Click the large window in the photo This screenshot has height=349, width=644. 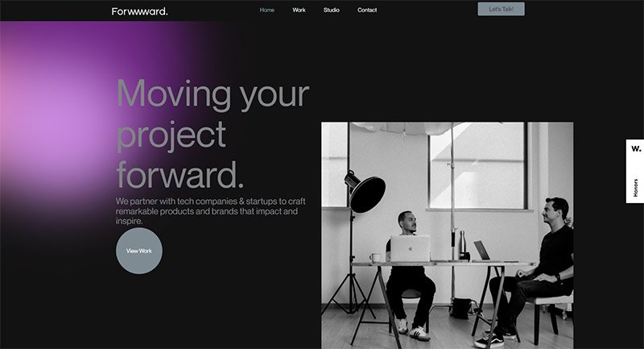click(477, 165)
